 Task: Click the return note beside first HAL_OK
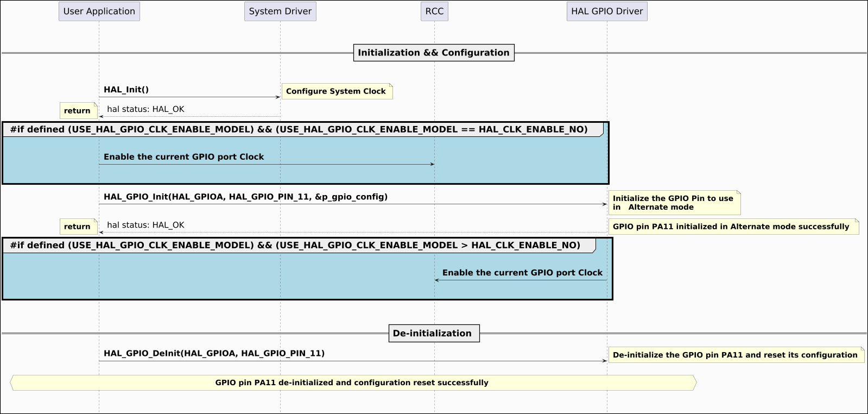pos(78,111)
